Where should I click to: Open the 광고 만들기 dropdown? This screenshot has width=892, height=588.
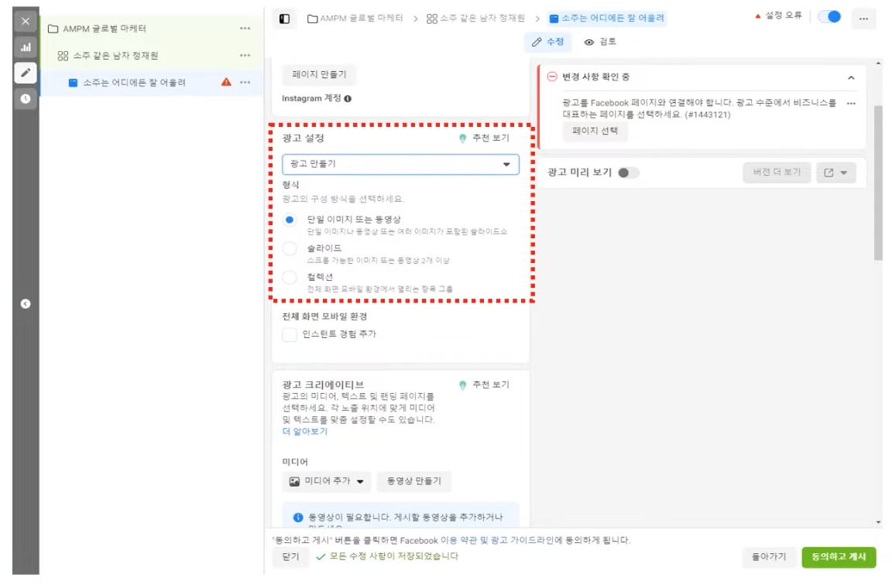tap(400, 164)
